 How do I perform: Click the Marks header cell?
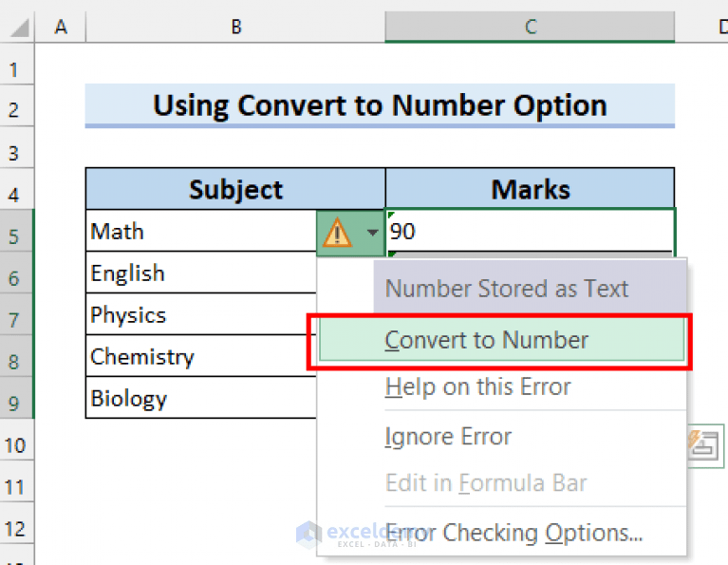[x=530, y=189]
